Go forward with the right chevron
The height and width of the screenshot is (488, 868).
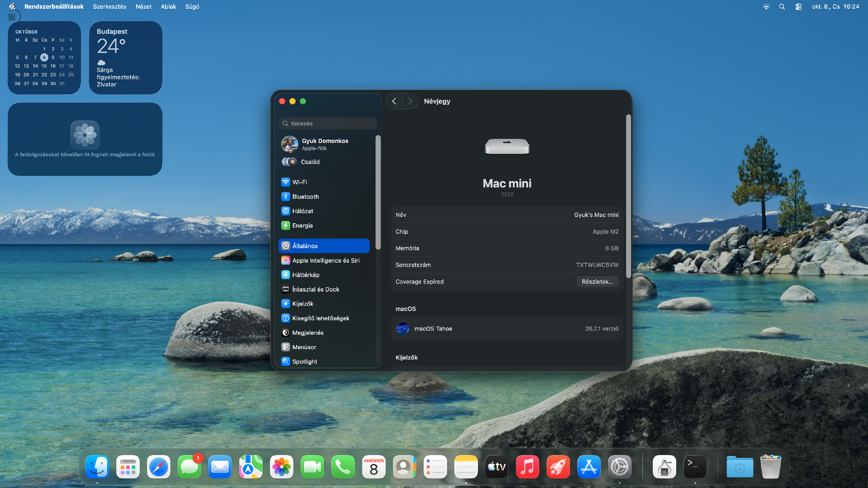click(x=410, y=101)
